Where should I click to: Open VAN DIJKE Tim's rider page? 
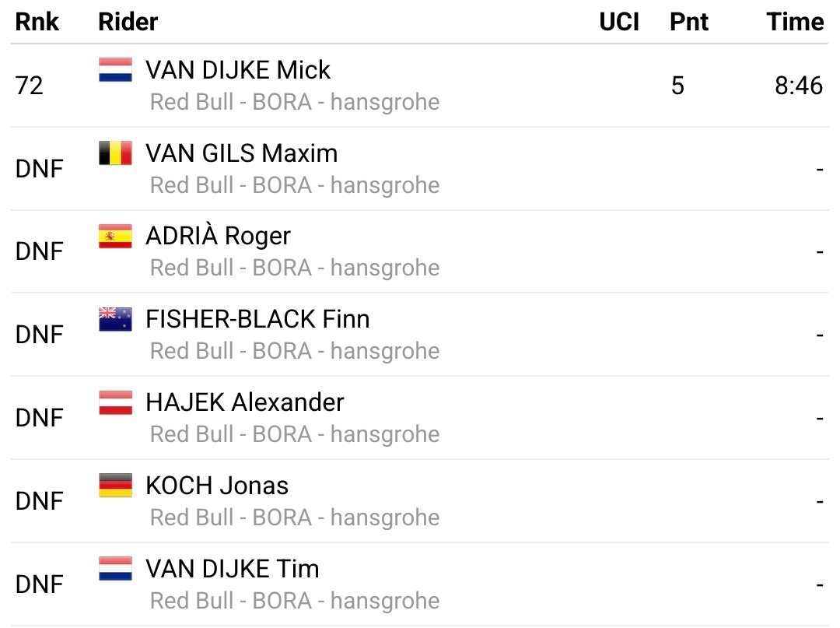pyautogui.click(x=233, y=569)
